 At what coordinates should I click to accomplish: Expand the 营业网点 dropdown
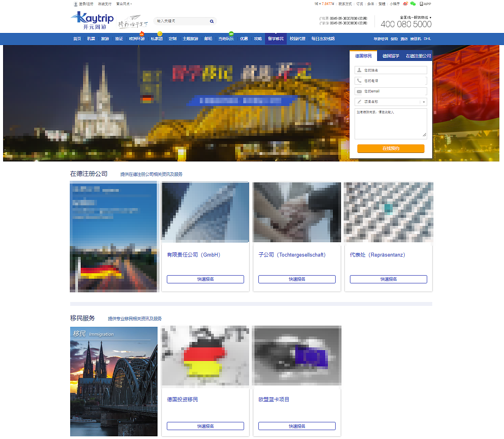coord(131,4)
